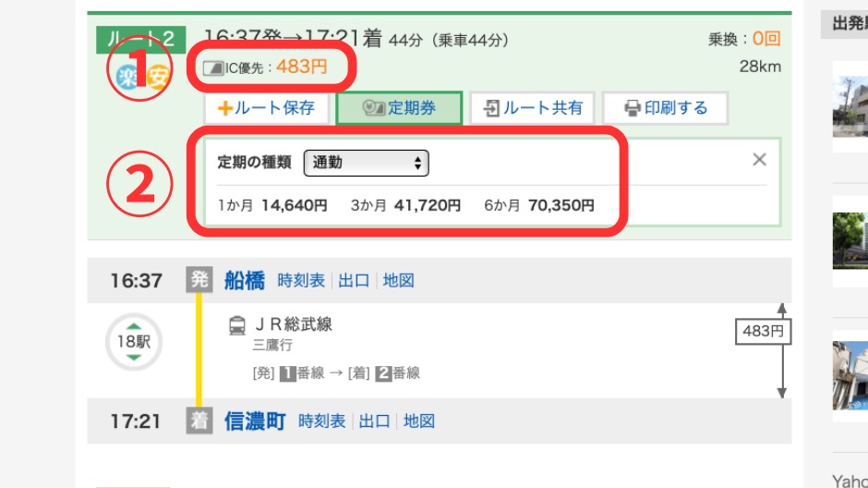868x488 pixels.
Task: Click the share icon on ルート共有
Action: (x=491, y=108)
